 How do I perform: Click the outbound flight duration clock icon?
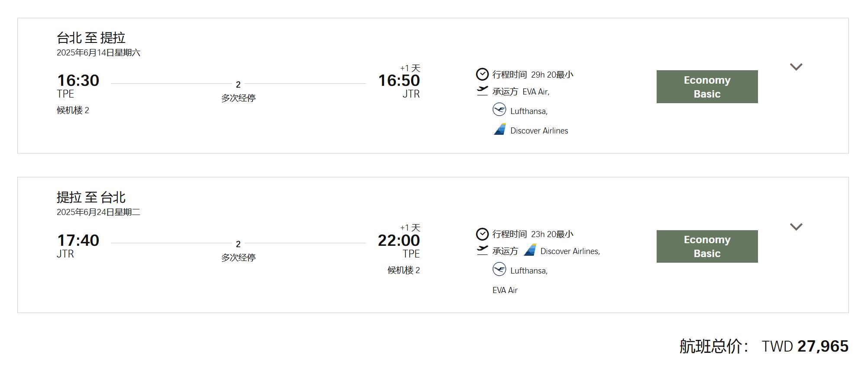482,75
